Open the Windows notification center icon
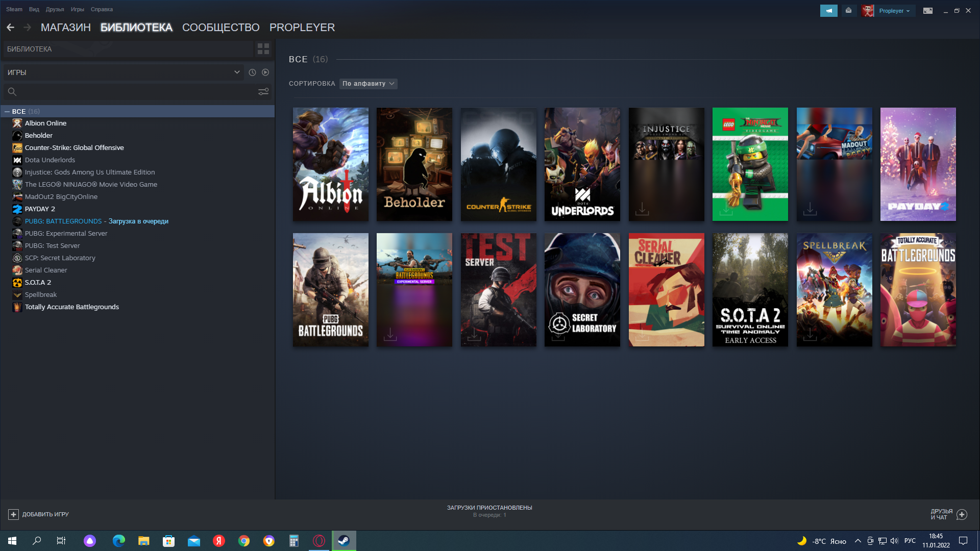This screenshot has height=551, width=980. tap(963, 541)
